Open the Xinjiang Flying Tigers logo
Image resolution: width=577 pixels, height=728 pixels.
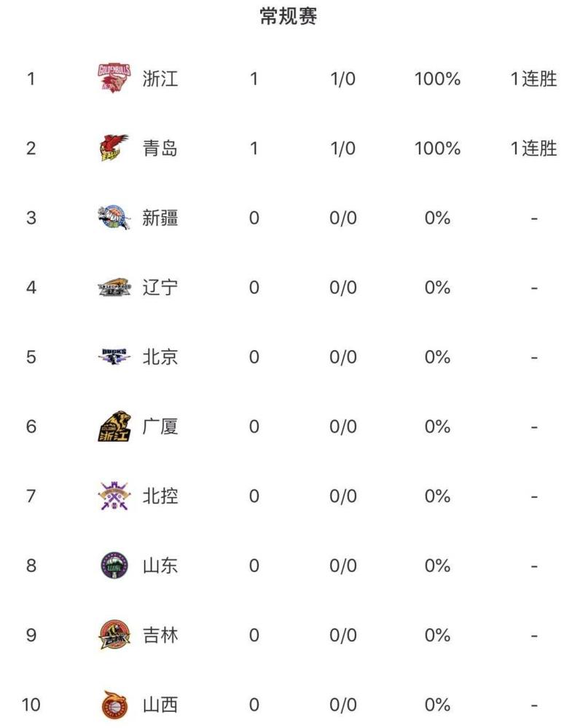point(114,217)
